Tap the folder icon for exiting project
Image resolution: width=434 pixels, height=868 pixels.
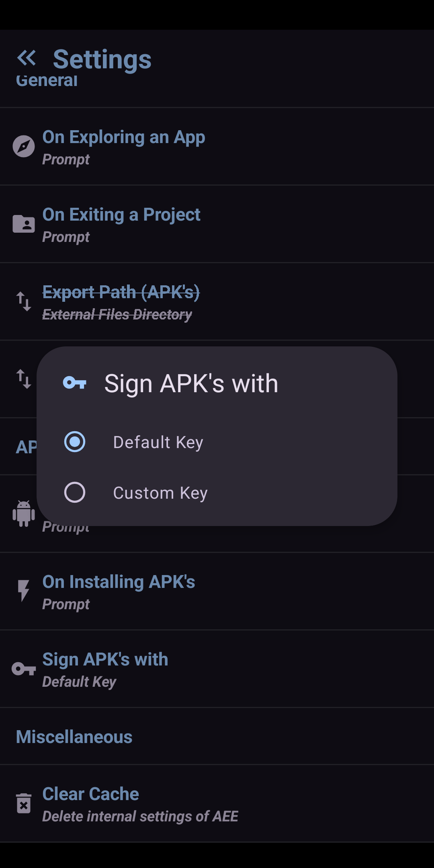pyautogui.click(x=24, y=224)
